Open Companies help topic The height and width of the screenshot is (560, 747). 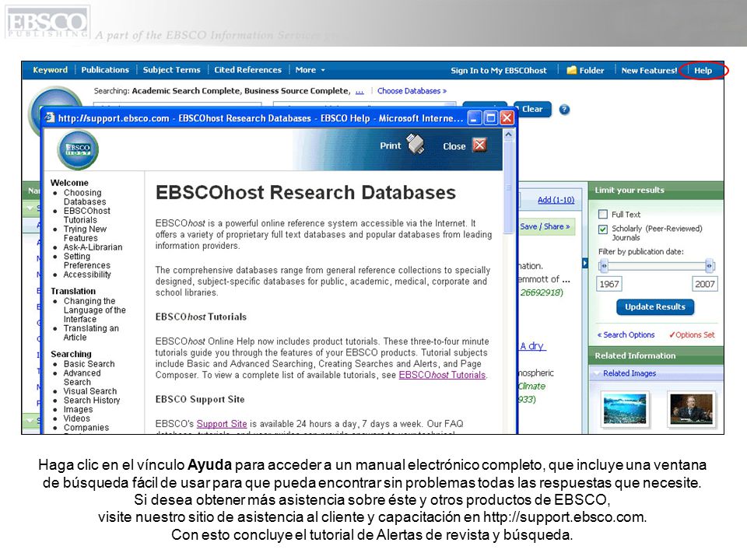[x=86, y=428]
